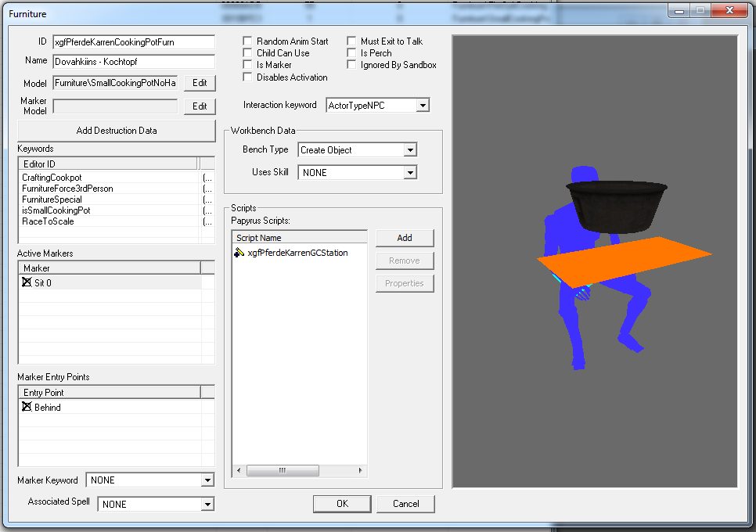
Task: Uncheck the Behind entry point checkbox
Action: click(x=27, y=407)
